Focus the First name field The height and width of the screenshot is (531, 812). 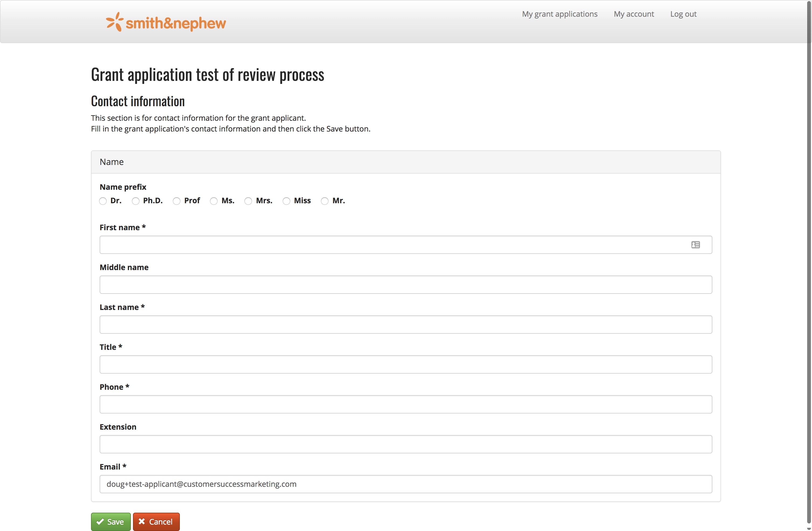pos(392,245)
